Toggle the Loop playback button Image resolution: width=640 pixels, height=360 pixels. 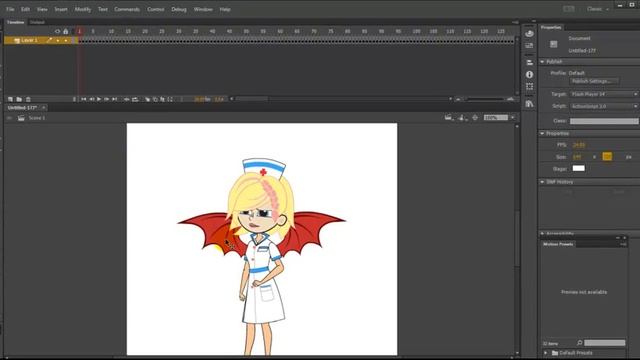(135, 99)
